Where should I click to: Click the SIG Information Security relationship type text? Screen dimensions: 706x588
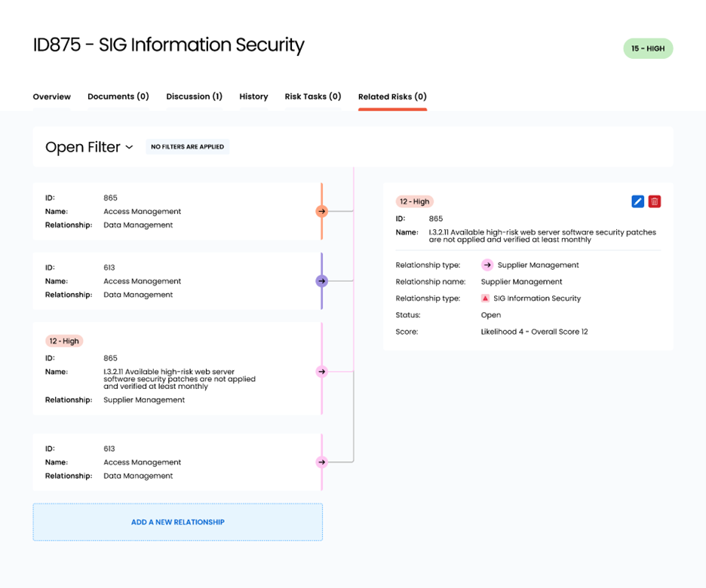point(537,299)
